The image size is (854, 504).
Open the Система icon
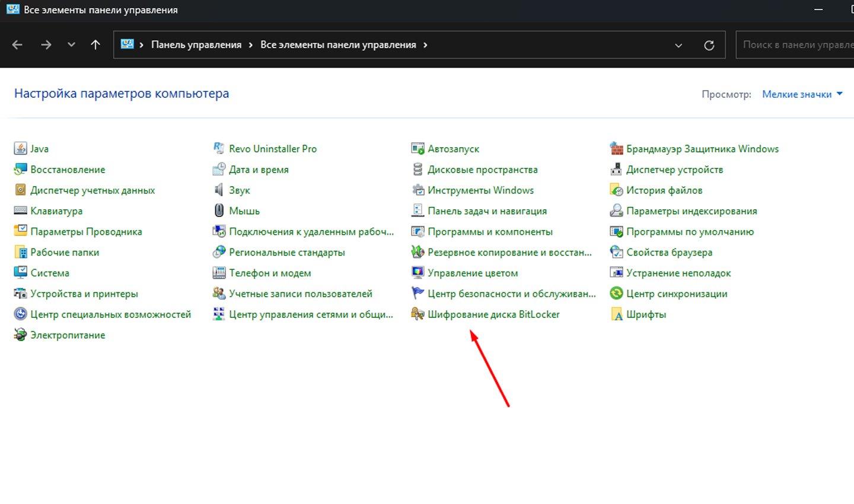pyautogui.click(x=20, y=273)
